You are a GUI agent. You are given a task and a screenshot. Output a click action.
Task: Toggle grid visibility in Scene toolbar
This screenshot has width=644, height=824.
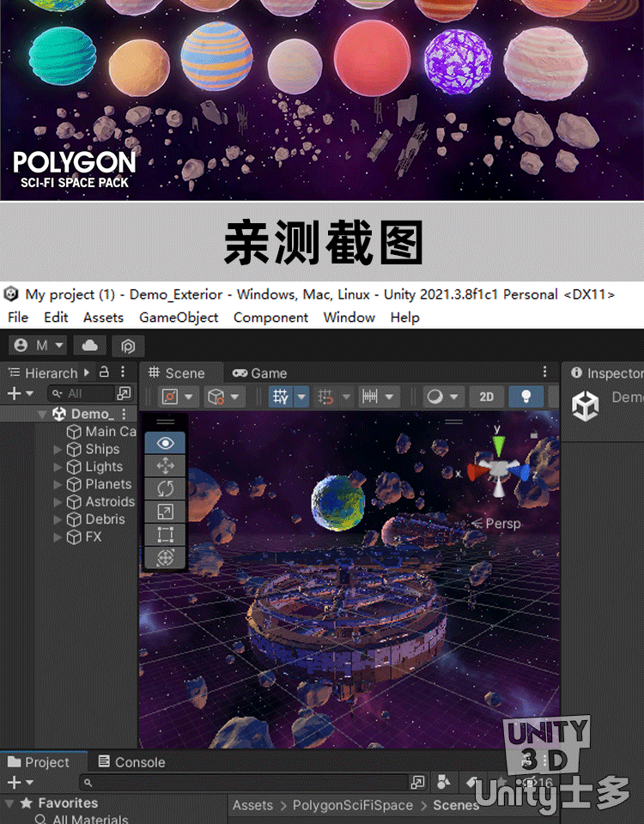point(281,397)
